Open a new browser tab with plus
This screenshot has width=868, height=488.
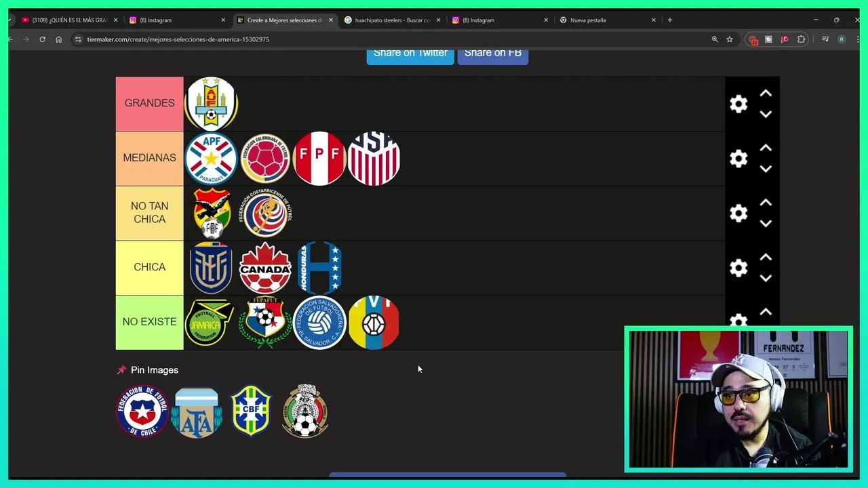670,20
